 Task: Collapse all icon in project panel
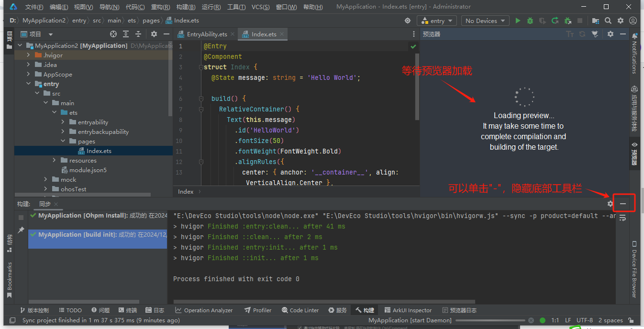pos(138,34)
